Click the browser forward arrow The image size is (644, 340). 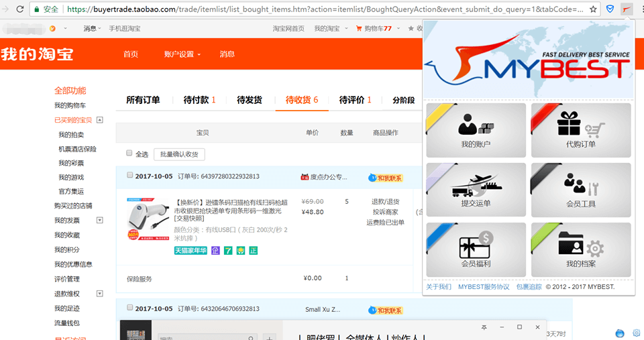pyautogui.click(x=5, y=9)
